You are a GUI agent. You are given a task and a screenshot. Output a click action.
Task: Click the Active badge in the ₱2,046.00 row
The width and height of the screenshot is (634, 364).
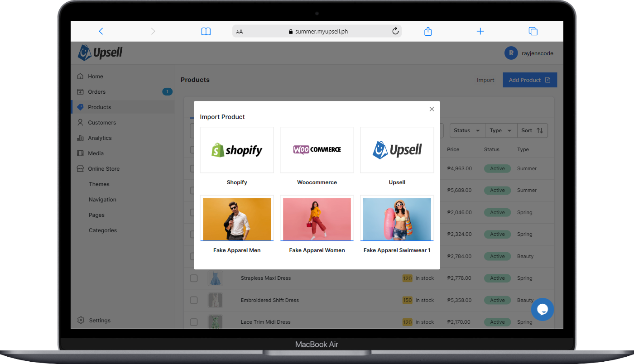tap(497, 212)
